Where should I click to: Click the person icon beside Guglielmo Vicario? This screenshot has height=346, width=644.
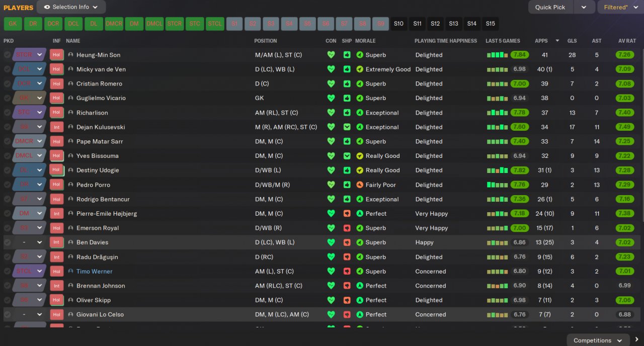point(70,98)
